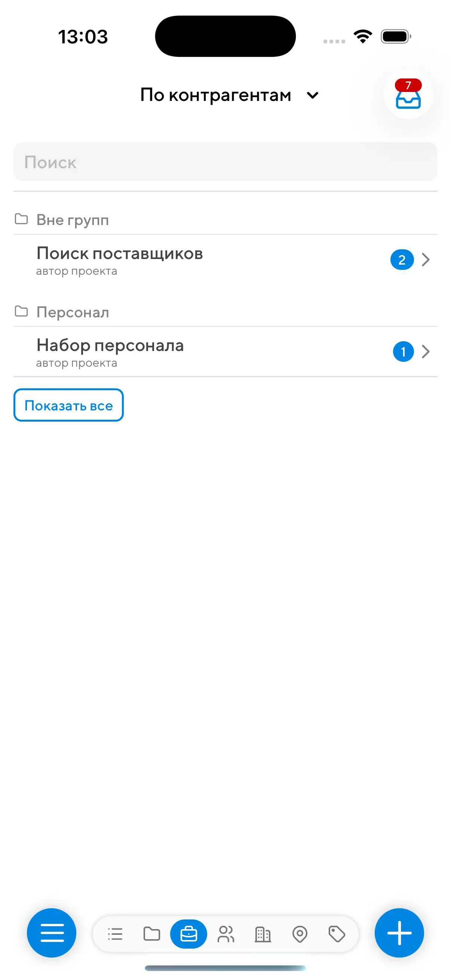Open the tags tab icon
This screenshot has width=451, height=980.
click(x=337, y=934)
